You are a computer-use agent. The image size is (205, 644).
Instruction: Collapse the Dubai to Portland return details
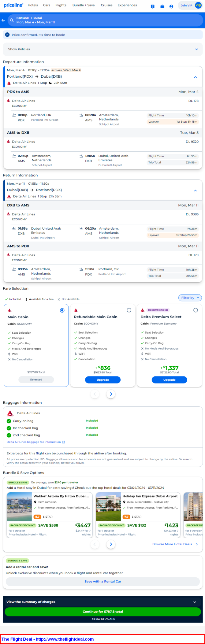(x=195, y=191)
